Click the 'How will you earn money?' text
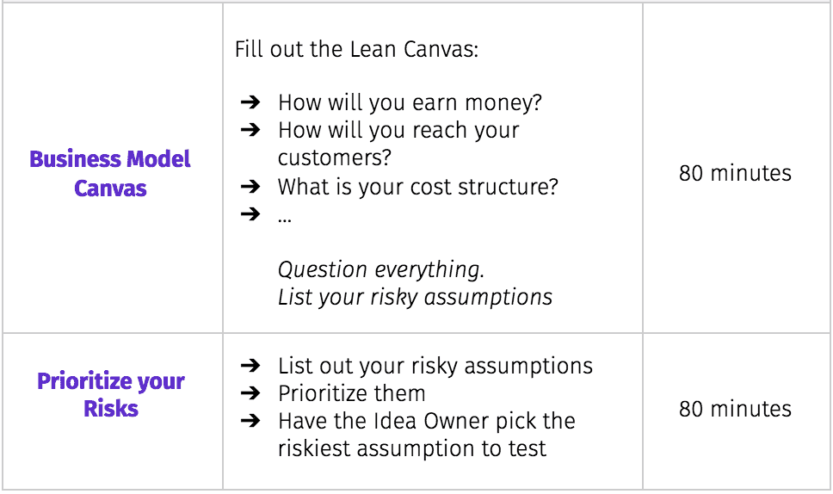The width and height of the screenshot is (833, 494). pyautogui.click(x=410, y=103)
